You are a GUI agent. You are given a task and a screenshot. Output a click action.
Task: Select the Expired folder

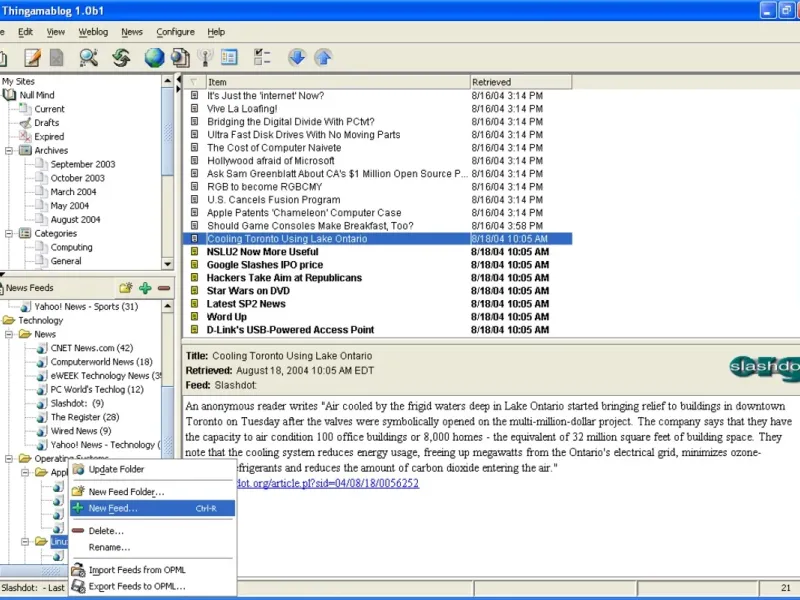point(49,137)
